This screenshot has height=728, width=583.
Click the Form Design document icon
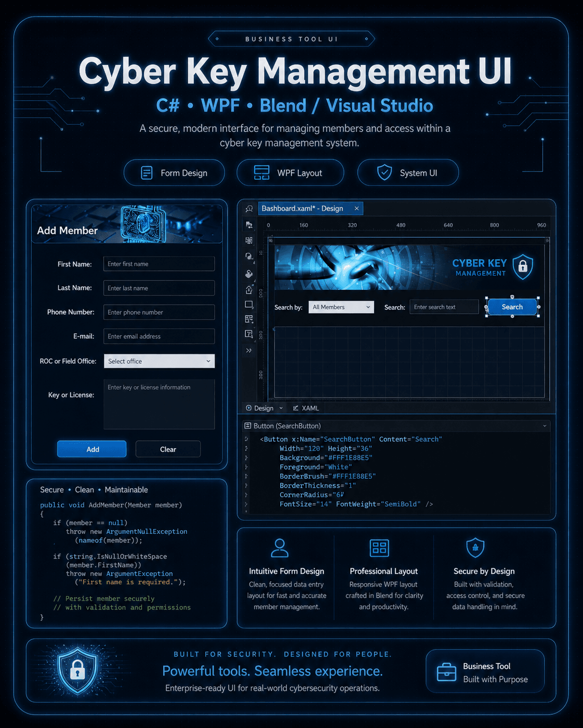147,173
